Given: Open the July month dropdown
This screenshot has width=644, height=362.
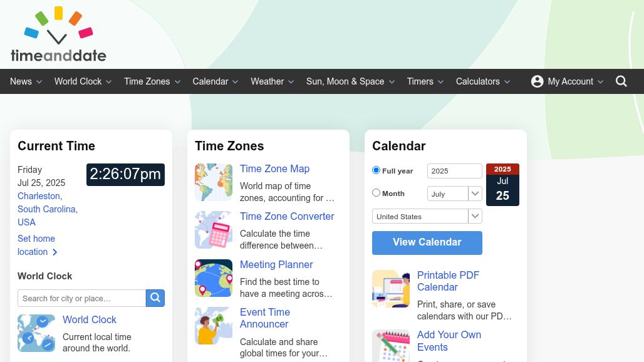Looking at the screenshot, I should tap(455, 194).
